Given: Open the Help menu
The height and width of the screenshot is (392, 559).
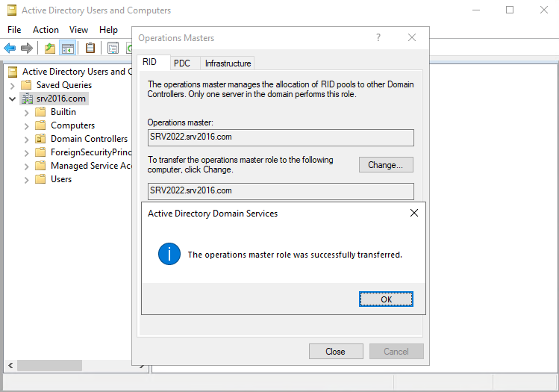Looking at the screenshot, I should coord(108,30).
